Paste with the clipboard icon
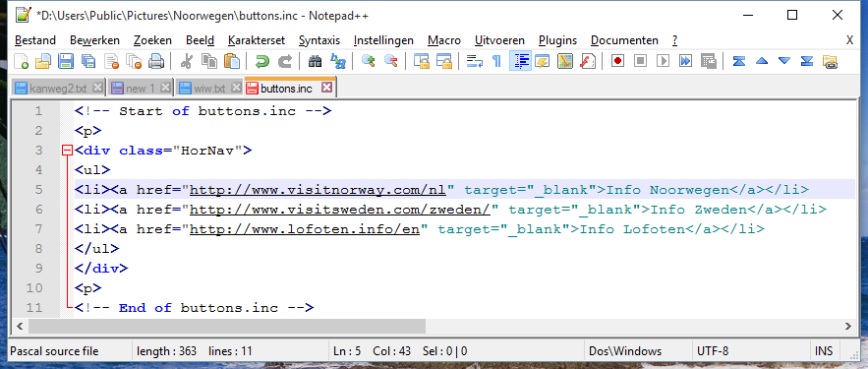Image resolution: width=868 pixels, height=369 pixels. 231,60
